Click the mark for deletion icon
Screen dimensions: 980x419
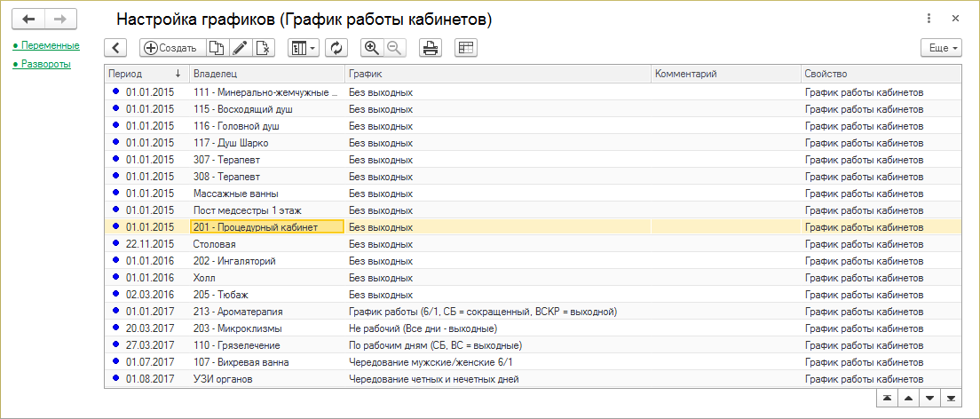click(264, 48)
